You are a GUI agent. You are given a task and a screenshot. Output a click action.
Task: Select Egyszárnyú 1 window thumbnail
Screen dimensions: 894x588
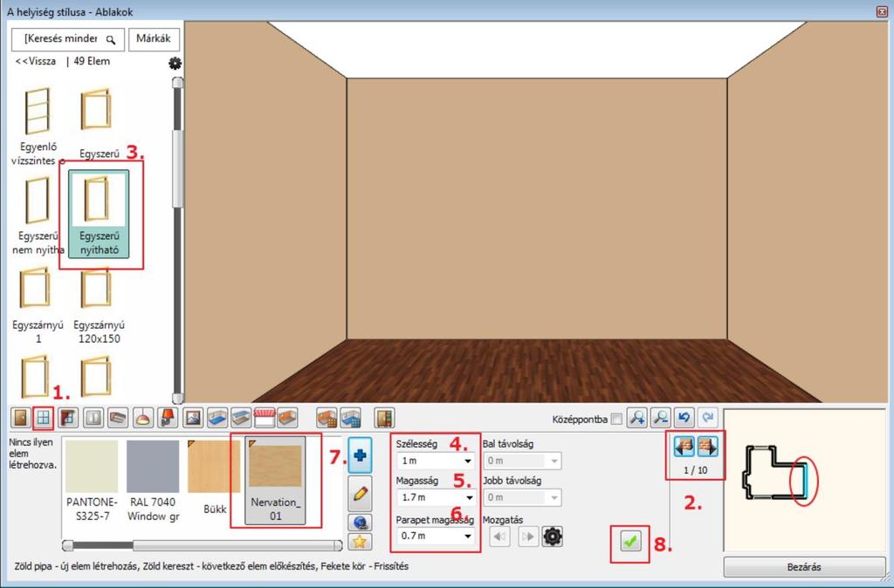[x=38, y=305]
